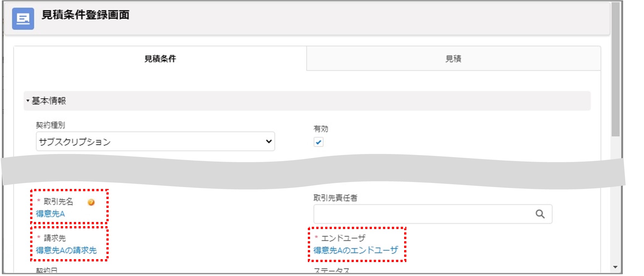Click the 有効 field label

pos(321,129)
